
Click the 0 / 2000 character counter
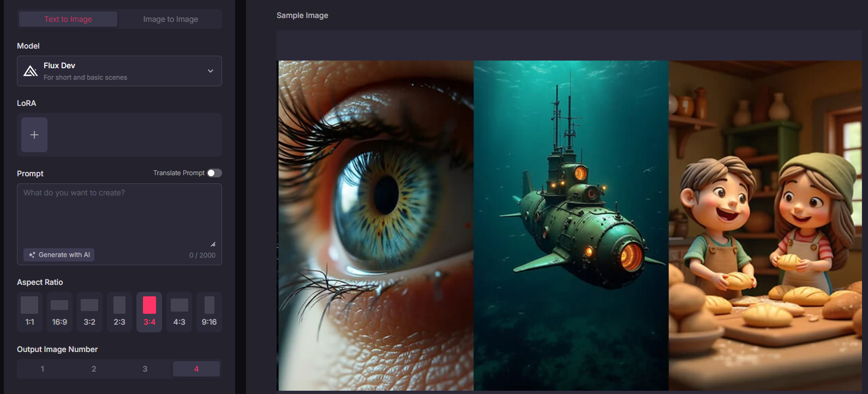pos(202,255)
